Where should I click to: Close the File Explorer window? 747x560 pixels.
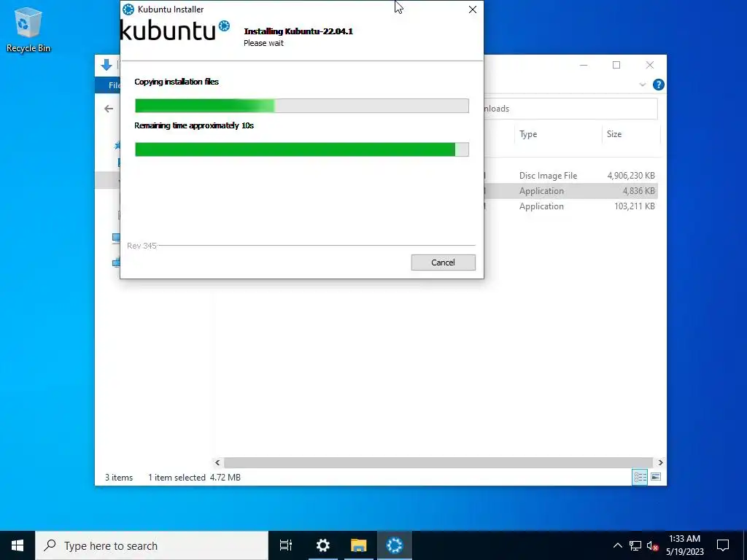650,65
